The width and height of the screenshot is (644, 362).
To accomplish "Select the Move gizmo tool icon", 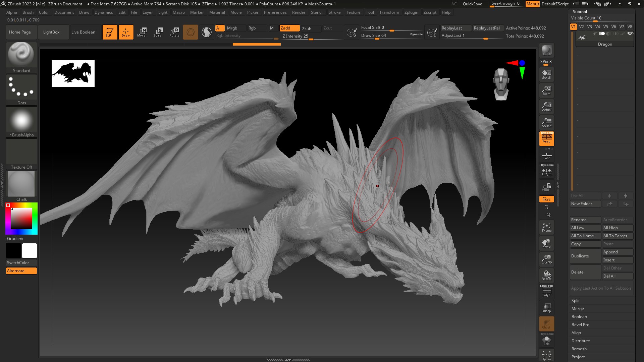I will tap(142, 32).
